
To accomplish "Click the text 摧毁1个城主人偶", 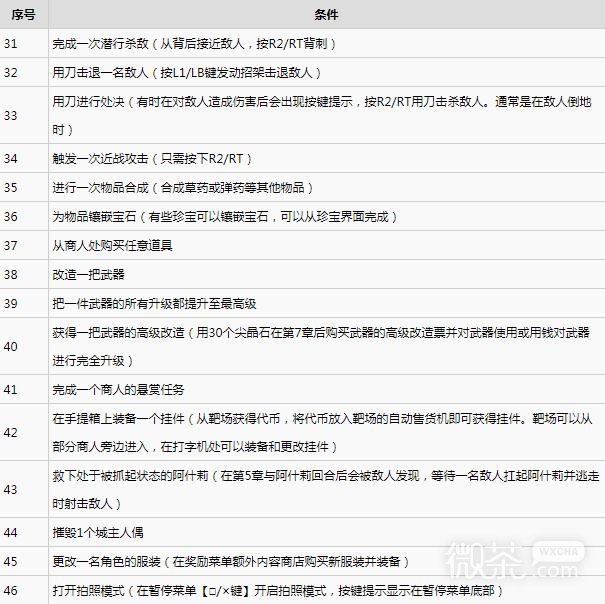I will [98, 533].
